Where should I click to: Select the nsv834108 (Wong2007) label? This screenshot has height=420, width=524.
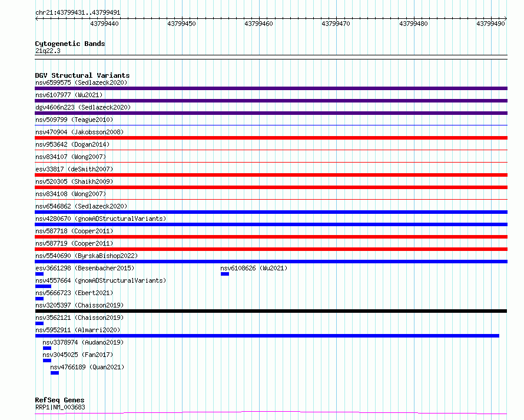(x=71, y=194)
